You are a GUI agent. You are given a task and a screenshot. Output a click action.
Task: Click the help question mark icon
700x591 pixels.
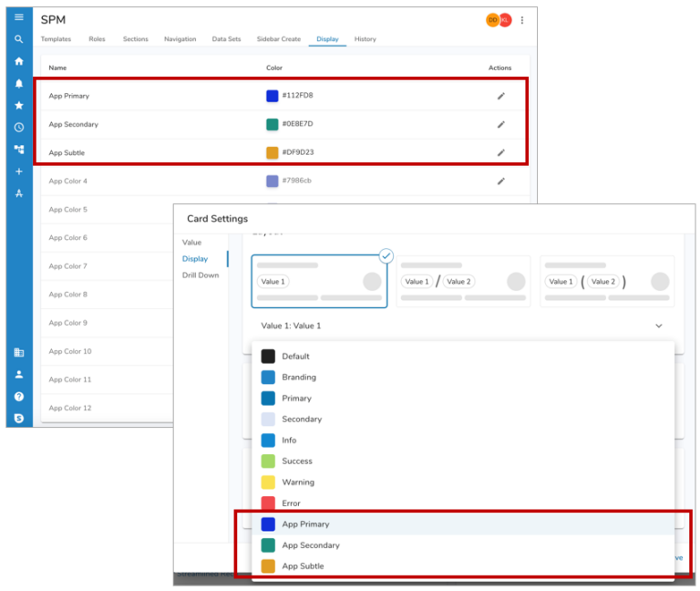pyautogui.click(x=18, y=397)
